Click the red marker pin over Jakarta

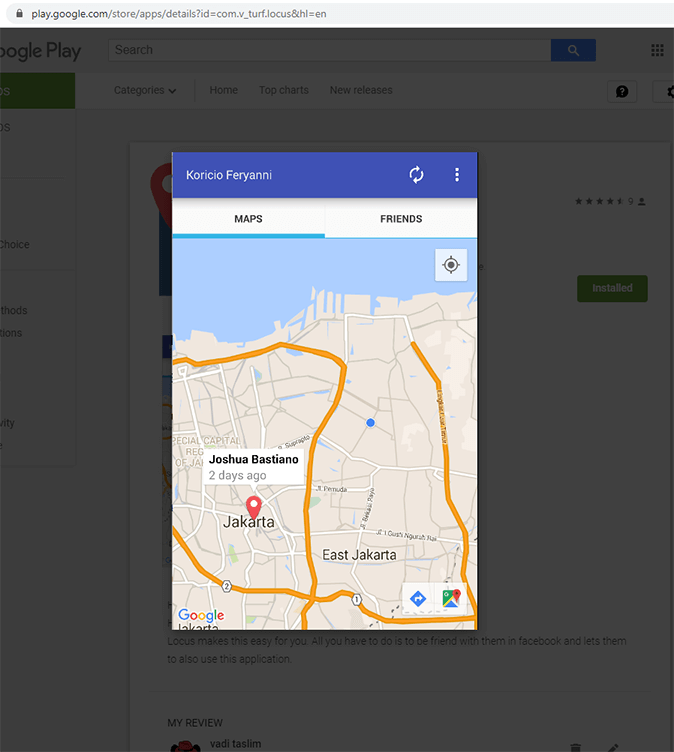(254, 508)
